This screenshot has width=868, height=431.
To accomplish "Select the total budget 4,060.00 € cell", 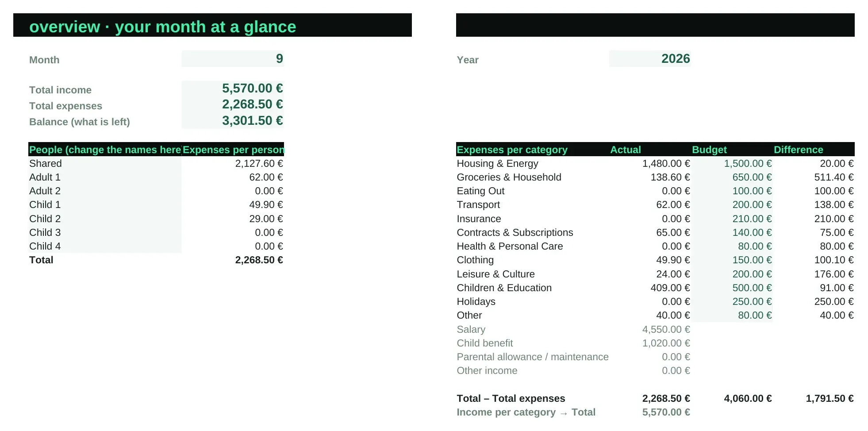I will tap(732, 398).
